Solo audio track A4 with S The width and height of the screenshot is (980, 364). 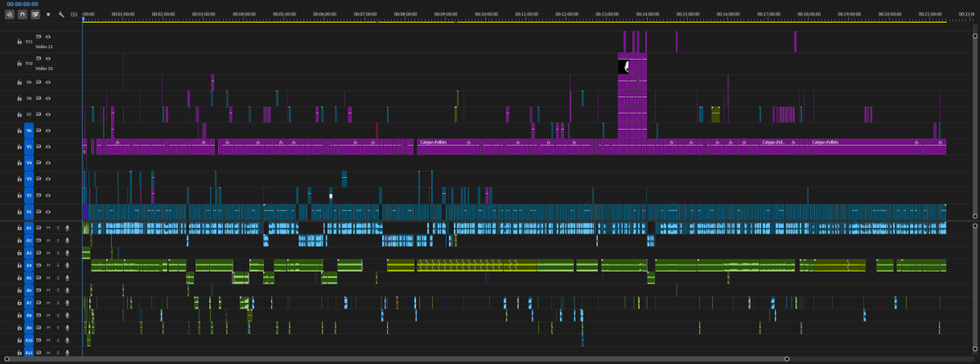tap(58, 265)
